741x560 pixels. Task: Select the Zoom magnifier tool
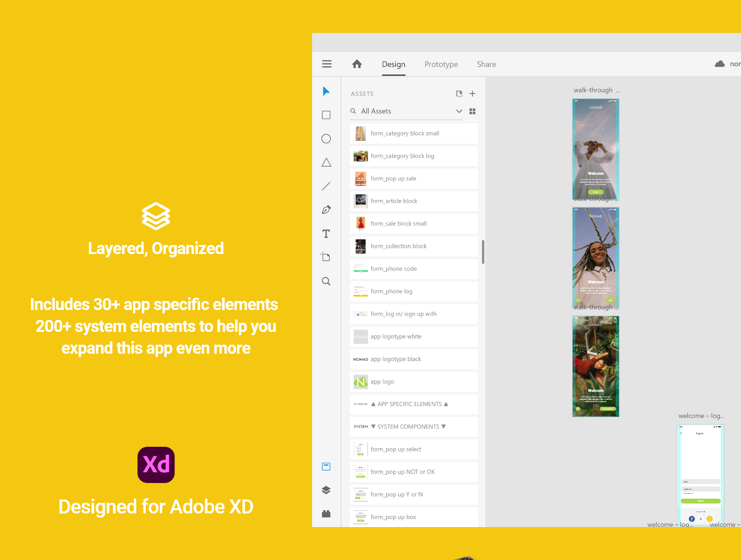(326, 281)
